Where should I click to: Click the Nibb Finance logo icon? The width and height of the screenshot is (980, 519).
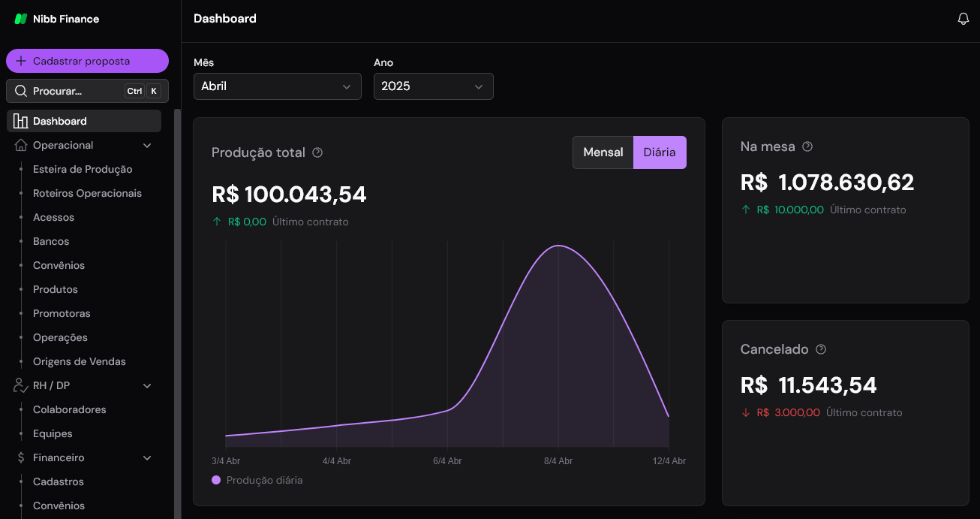pyautogui.click(x=20, y=18)
